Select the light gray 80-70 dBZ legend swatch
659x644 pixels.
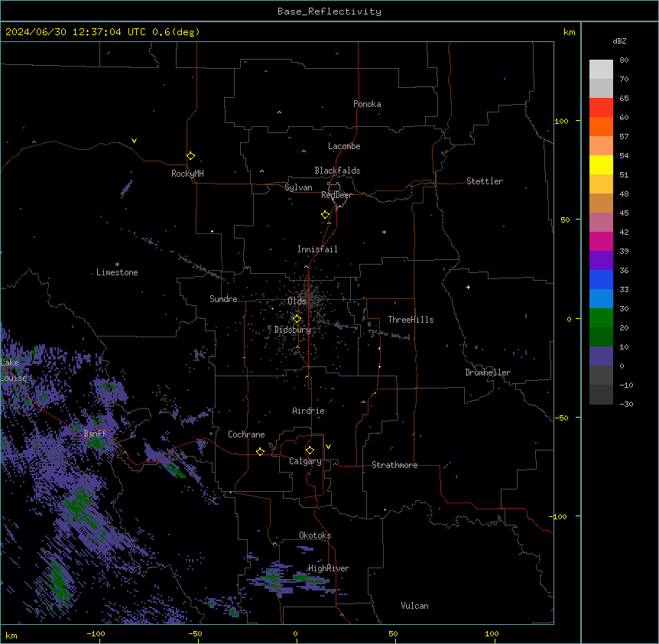(x=601, y=70)
